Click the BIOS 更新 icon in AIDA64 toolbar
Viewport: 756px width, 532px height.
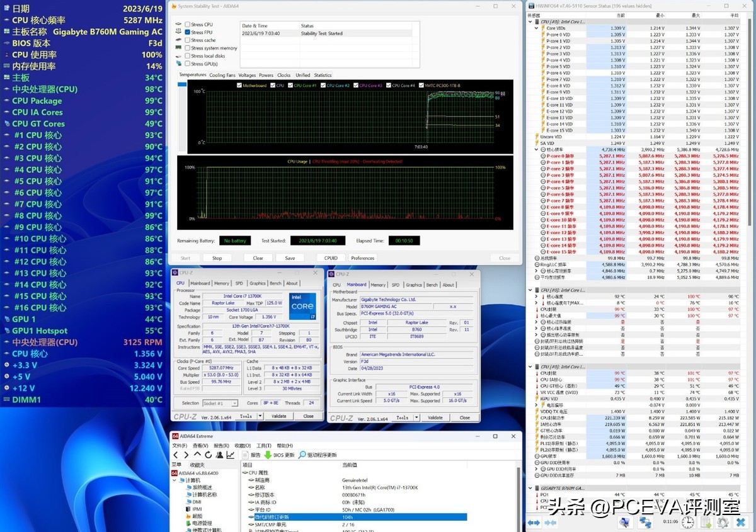(x=268, y=455)
